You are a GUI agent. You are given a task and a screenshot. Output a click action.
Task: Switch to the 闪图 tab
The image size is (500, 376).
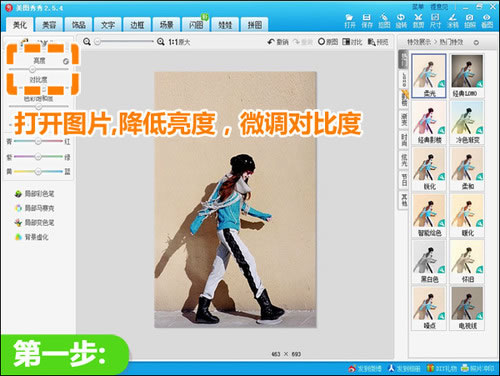coord(196,25)
